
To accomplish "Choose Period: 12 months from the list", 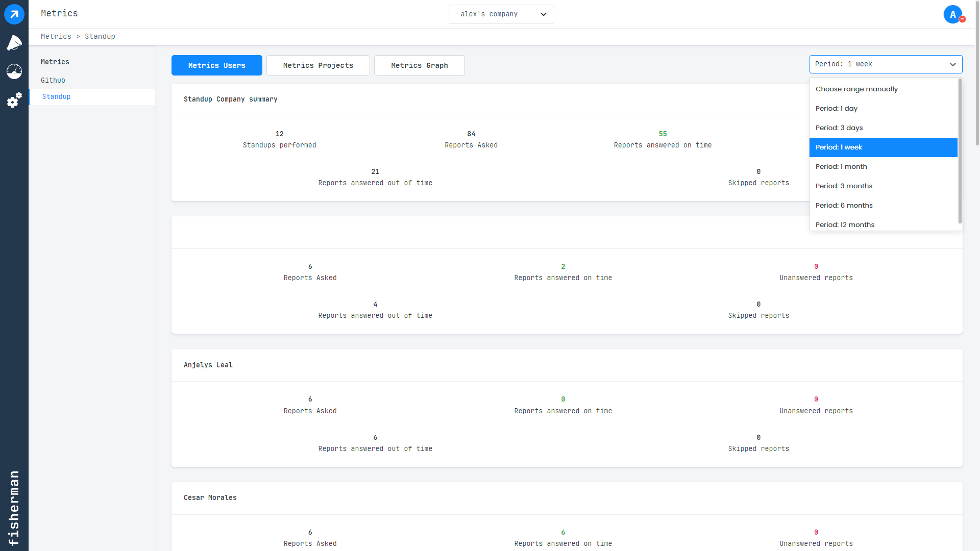I will (845, 224).
